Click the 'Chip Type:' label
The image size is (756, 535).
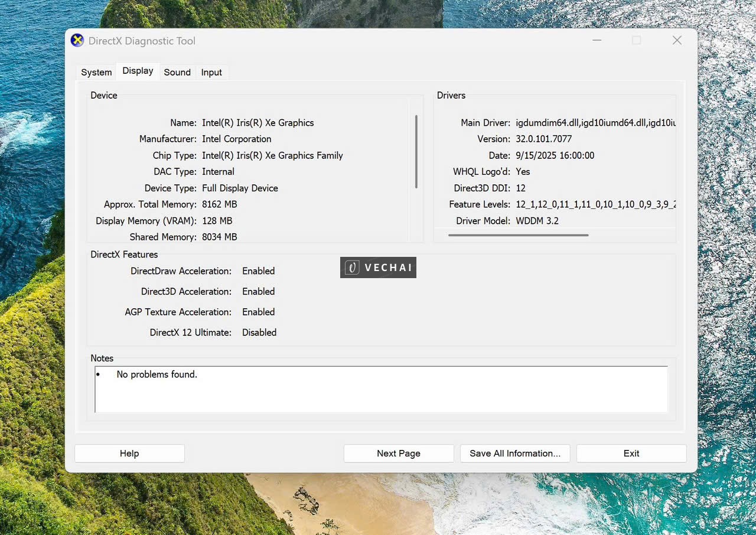coord(175,155)
